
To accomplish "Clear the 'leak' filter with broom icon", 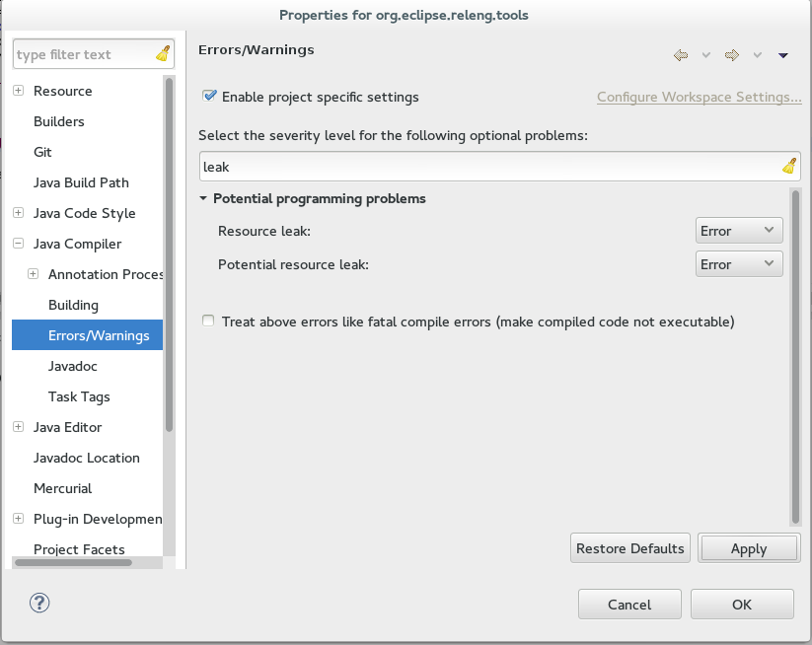I will (x=789, y=166).
